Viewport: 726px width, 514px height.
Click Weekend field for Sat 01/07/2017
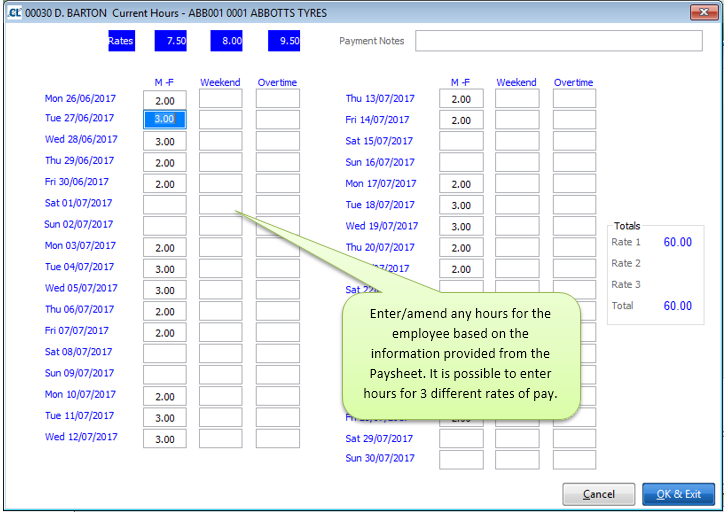(x=220, y=205)
